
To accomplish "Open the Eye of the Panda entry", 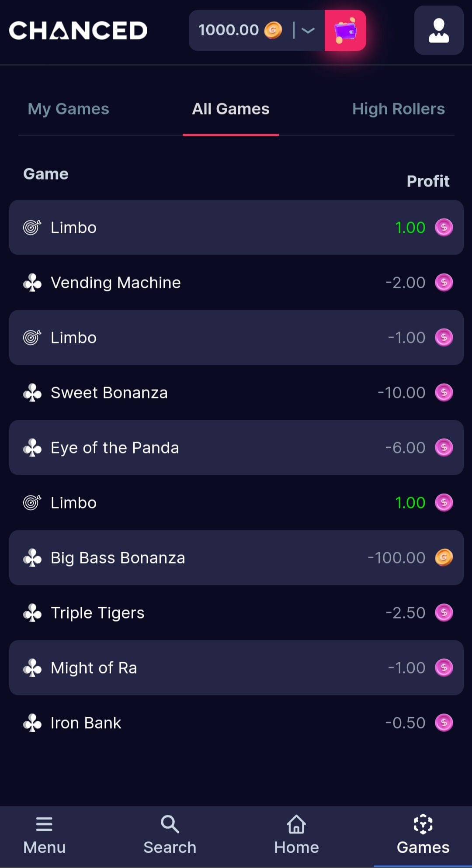I will tap(236, 448).
